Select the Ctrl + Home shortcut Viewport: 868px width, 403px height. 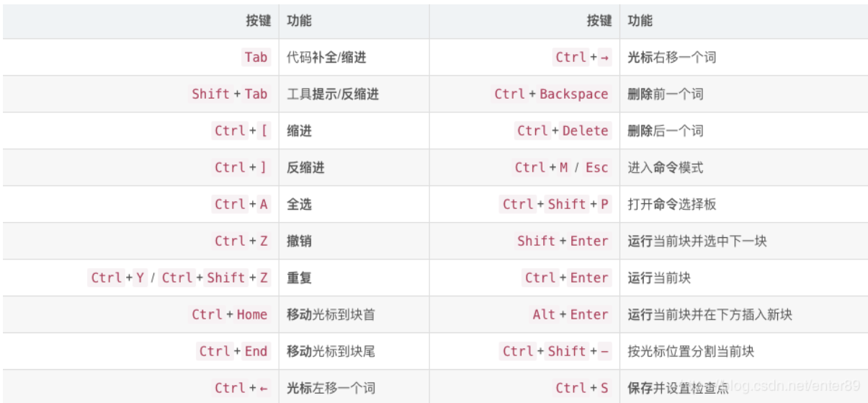(229, 315)
